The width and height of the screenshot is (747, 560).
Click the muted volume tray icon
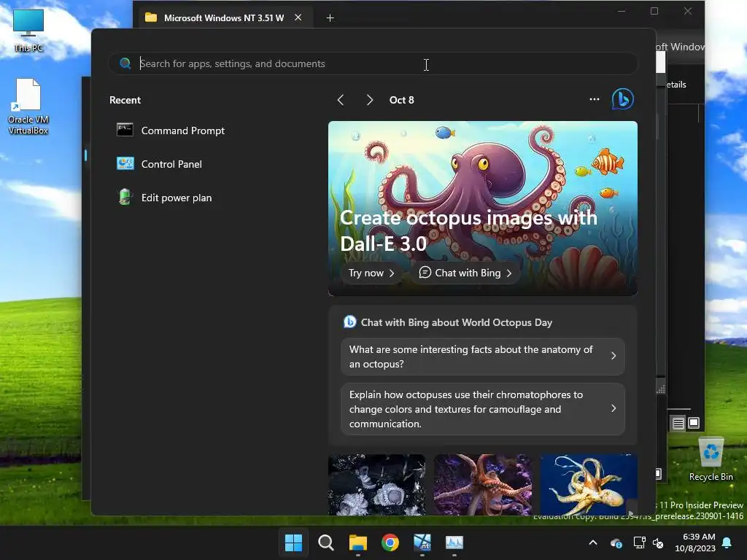[658, 542]
